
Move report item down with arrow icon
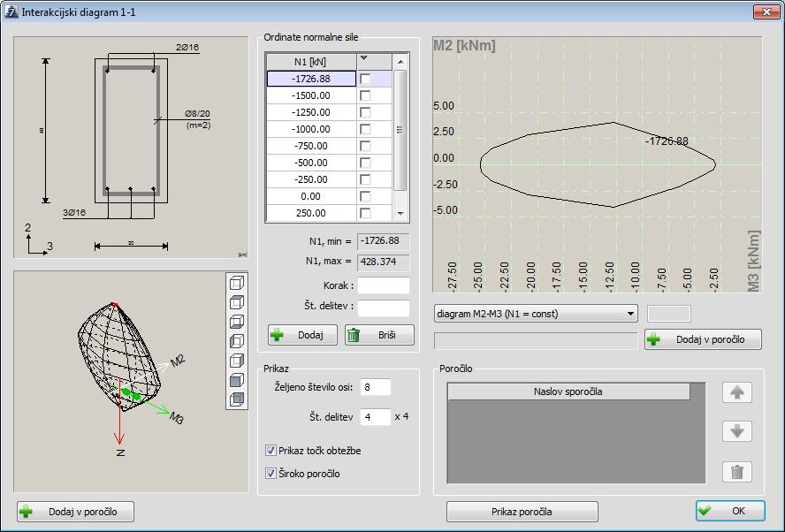pos(737,431)
